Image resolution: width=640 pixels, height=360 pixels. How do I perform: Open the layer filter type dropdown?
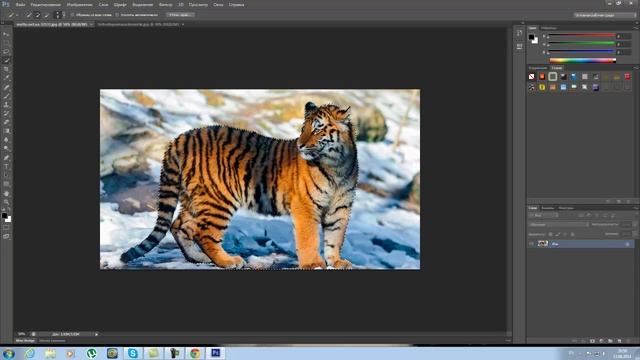pos(543,215)
